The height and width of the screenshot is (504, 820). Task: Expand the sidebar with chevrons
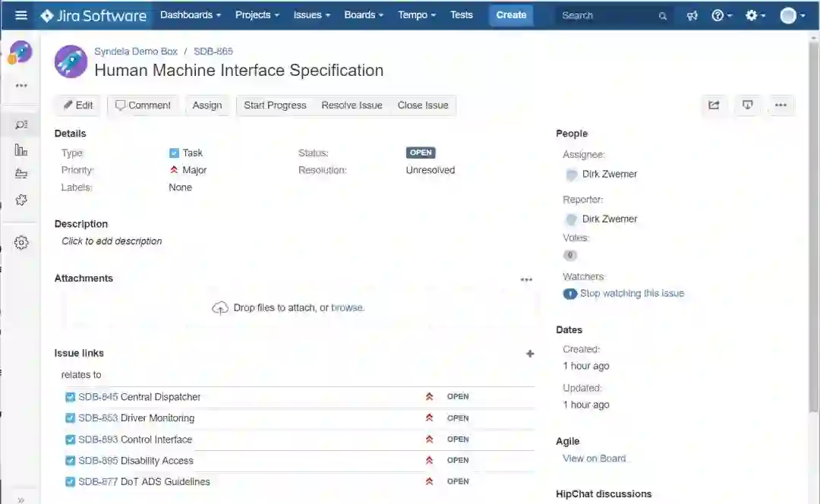pyautogui.click(x=21, y=499)
